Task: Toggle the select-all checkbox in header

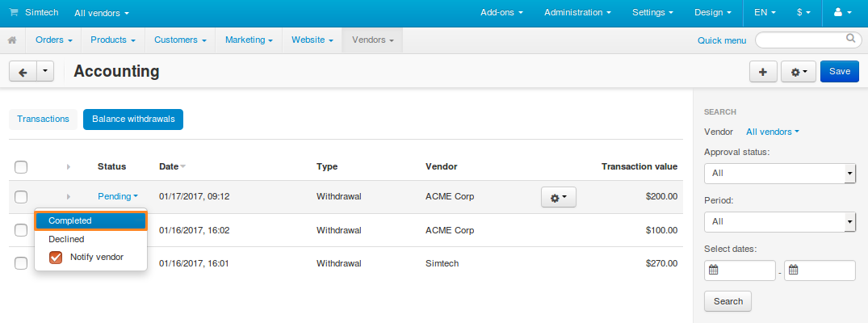Action: (x=21, y=167)
